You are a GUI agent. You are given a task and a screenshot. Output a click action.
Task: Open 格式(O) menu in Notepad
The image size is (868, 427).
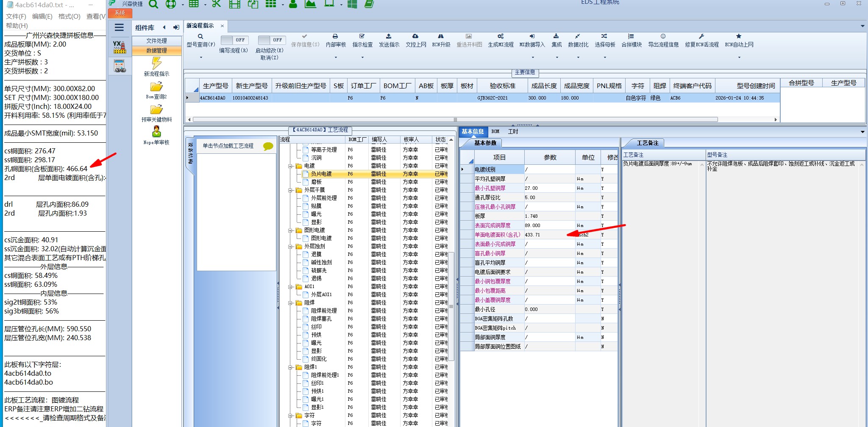click(x=70, y=17)
